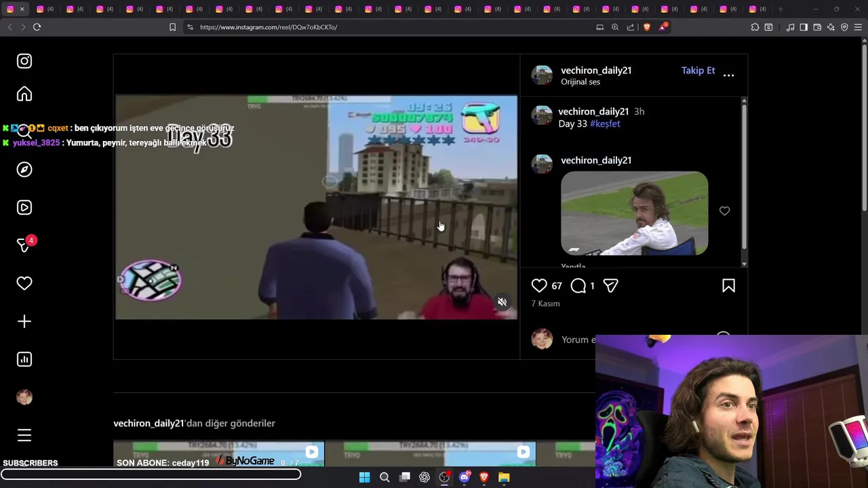
Task: Open Brave Shields lion icon
Action: (x=647, y=27)
